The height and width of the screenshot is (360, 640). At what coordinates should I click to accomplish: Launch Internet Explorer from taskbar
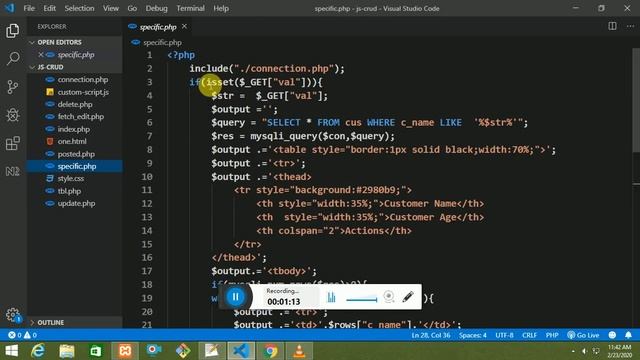point(38,351)
